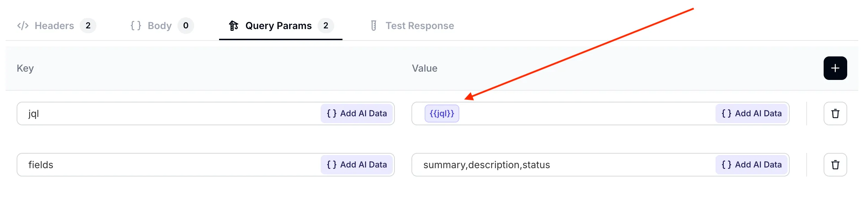This screenshot has height=200, width=868.
Task: Click the Headers tab code icon
Action: point(23,26)
